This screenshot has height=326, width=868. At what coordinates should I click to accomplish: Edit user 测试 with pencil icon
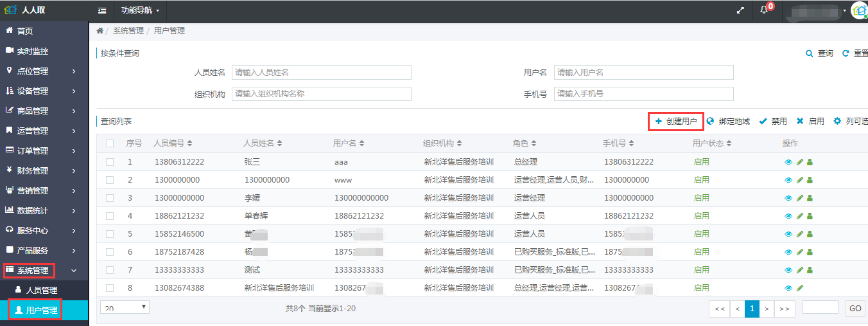pos(799,270)
